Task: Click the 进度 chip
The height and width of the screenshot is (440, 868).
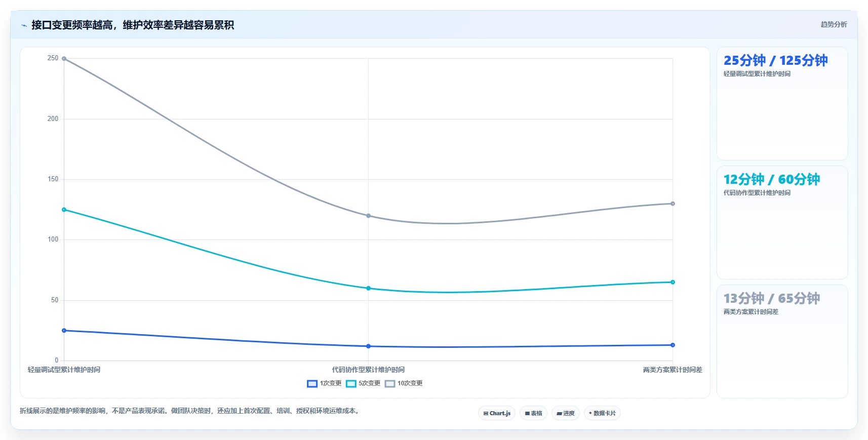Action: (565, 413)
